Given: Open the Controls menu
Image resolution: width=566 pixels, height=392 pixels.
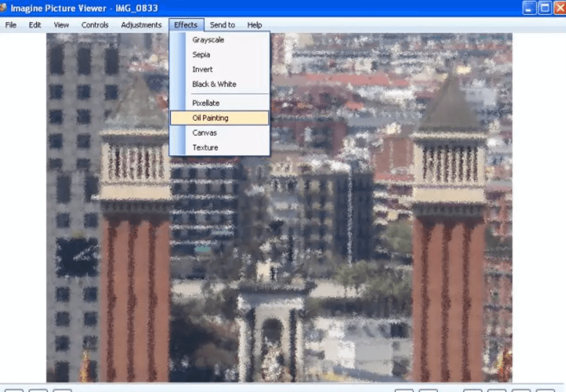Looking at the screenshot, I should click(95, 25).
